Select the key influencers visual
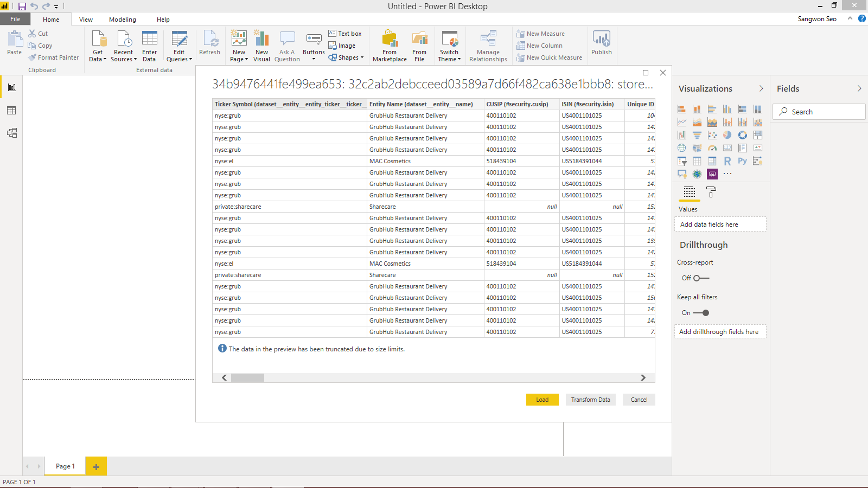This screenshot has height=488, width=868. click(x=758, y=161)
